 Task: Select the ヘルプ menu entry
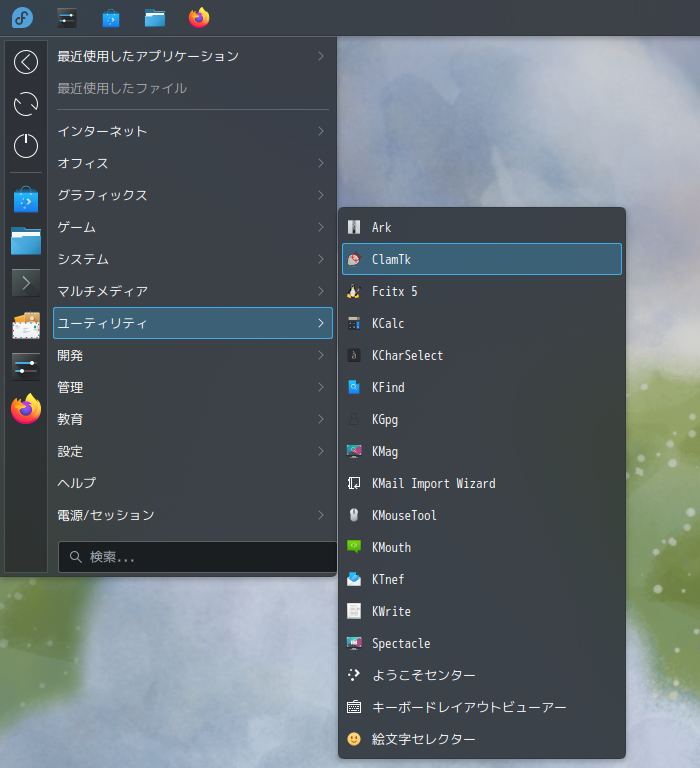click(193, 483)
